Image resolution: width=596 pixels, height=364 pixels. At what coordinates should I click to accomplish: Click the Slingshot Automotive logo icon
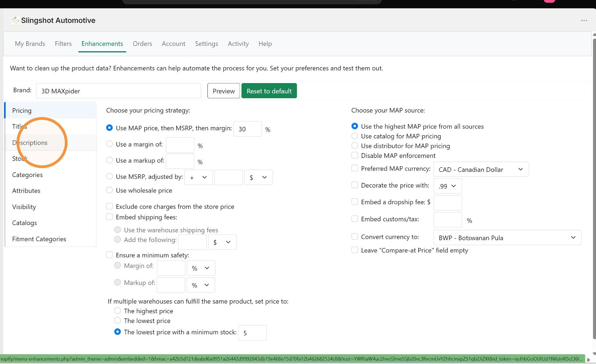pos(15,20)
